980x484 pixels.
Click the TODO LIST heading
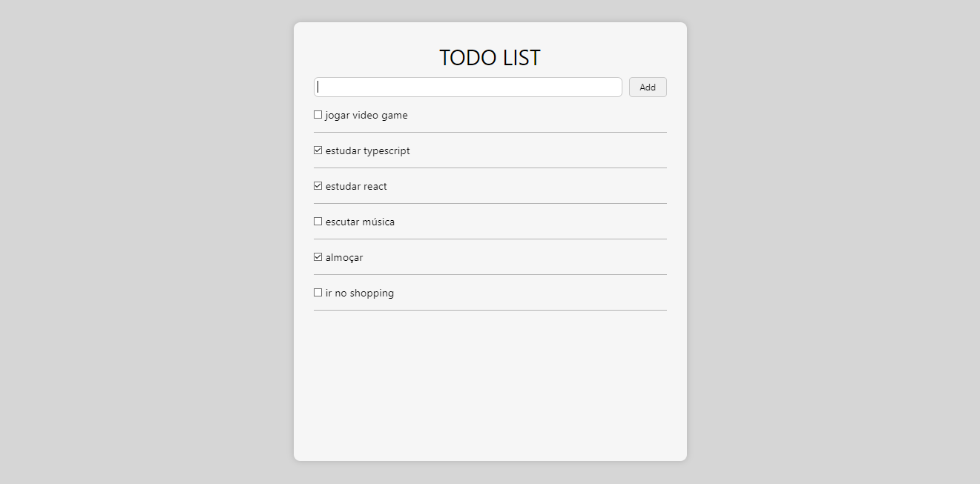click(x=490, y=57)
